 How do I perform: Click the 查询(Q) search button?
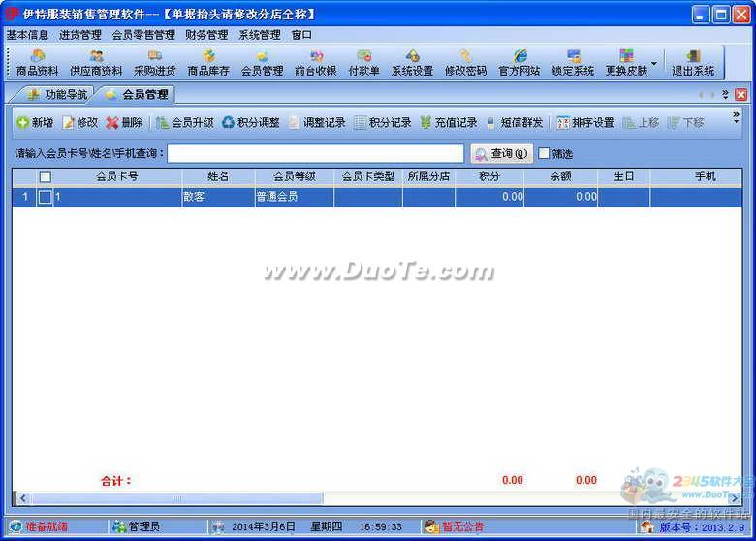501,153
